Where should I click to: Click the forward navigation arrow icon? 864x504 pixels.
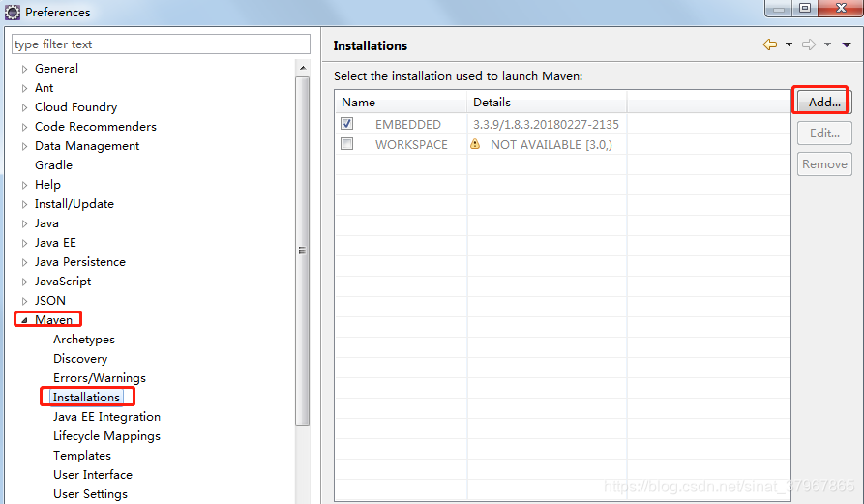(x=808, y=45)
